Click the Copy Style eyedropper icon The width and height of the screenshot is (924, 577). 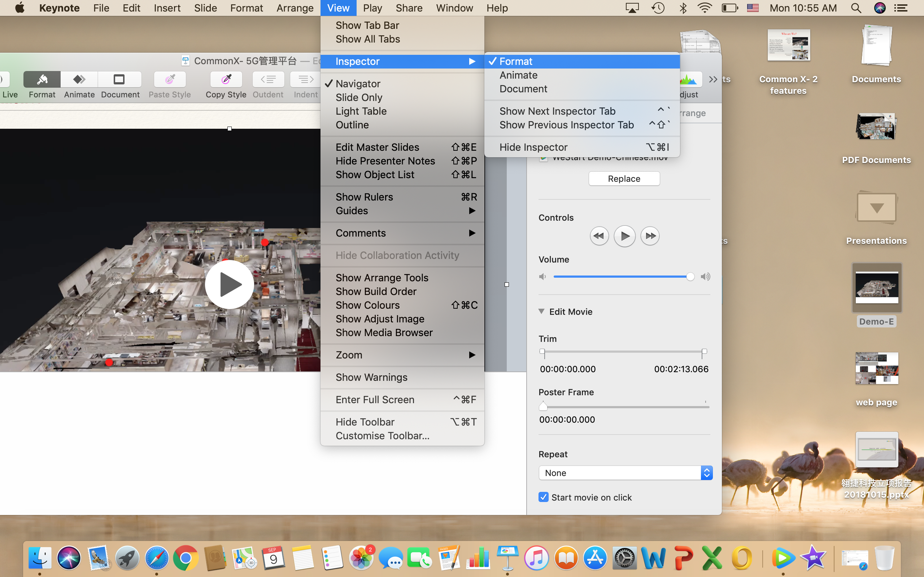(226, 79)
